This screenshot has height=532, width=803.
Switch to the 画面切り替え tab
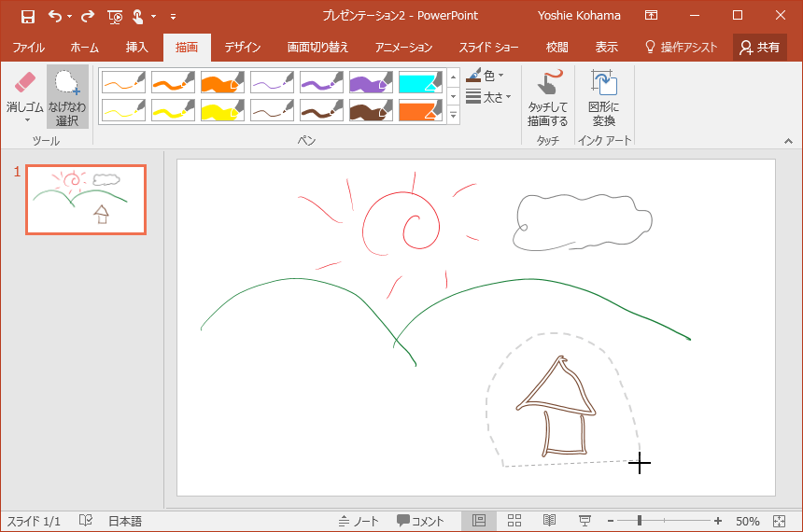point(317,48)
